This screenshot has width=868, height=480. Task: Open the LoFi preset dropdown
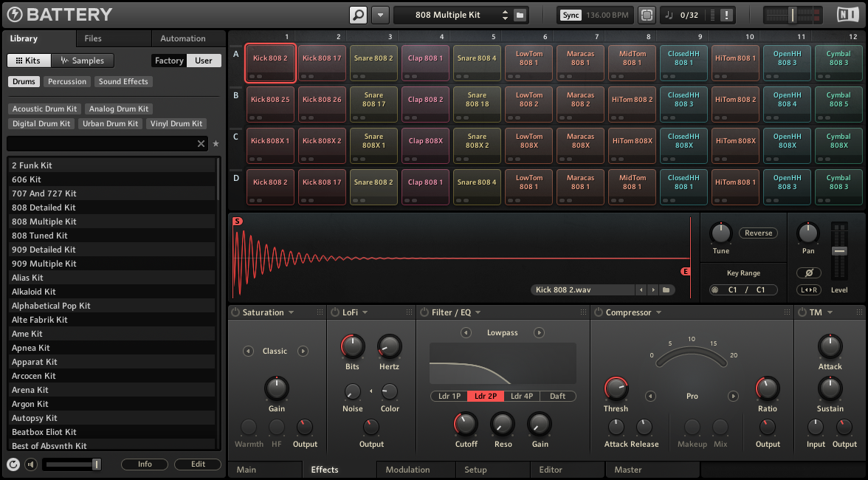pyautogui.click(x=365, y=312)
